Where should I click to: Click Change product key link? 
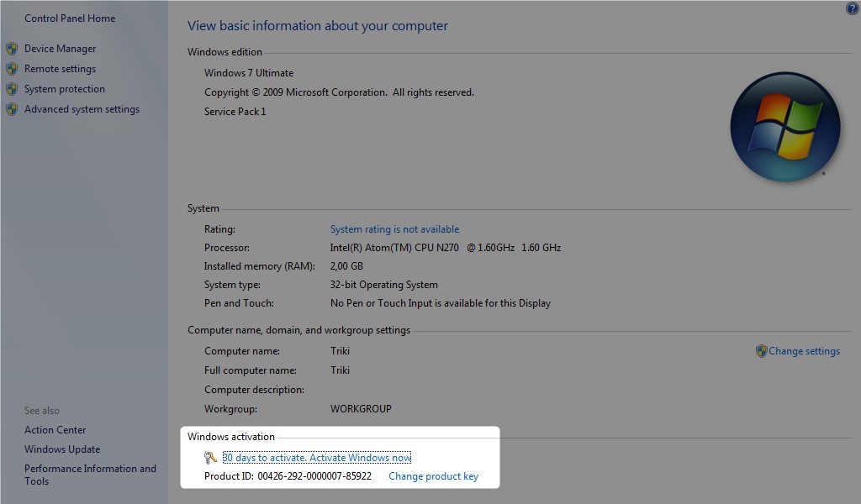[x=434, y=476]
